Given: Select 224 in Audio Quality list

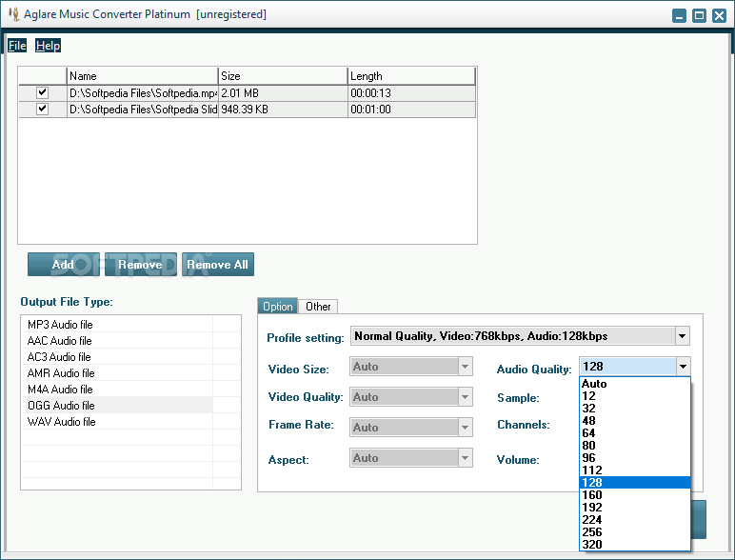Looking at the screenshot, I should click(x=635, y=520).
